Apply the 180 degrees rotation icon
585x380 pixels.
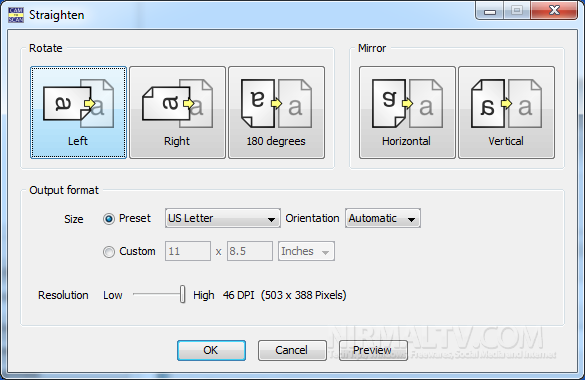pyautogui.click(x=276, y=113)
